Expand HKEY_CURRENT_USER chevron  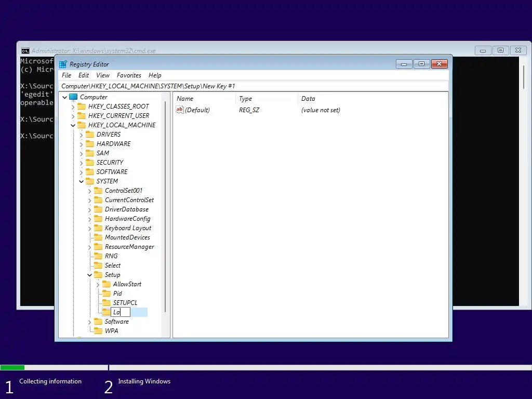click(73, 116)
